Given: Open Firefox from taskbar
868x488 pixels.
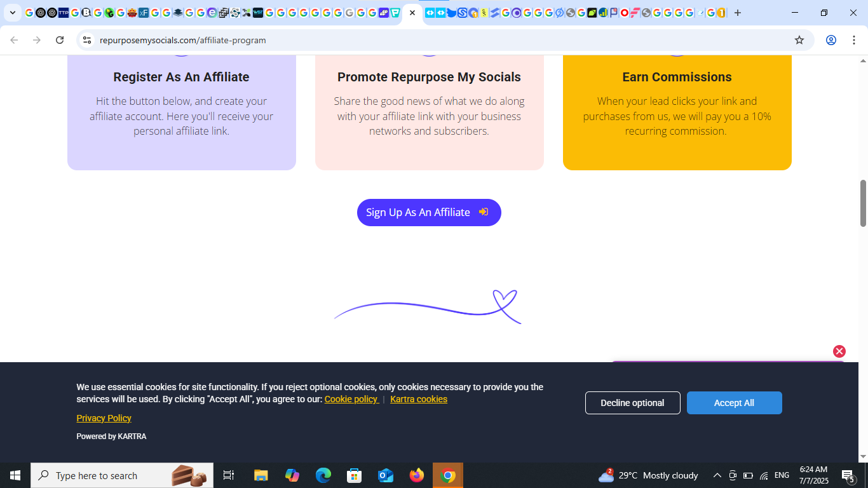Looking at the screenshot, I should coord(417,475).
